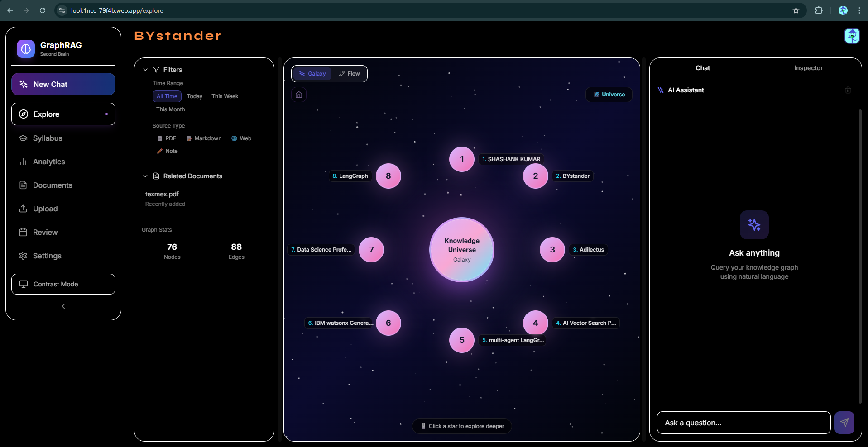
Task: Click star node 7
Action: pyautogui.click(x=371, y=250)
